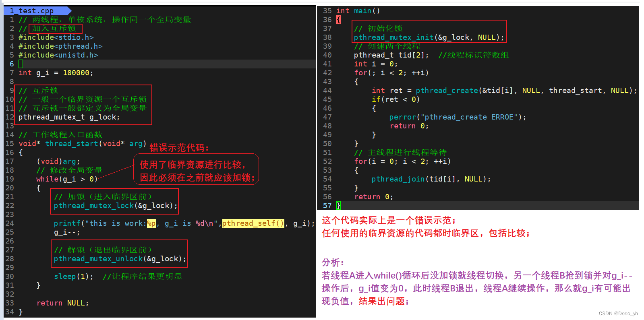The width and height of the screenshot is (644, 320).
Task: Click 'return 0;' on line 48
Action: 409,126
